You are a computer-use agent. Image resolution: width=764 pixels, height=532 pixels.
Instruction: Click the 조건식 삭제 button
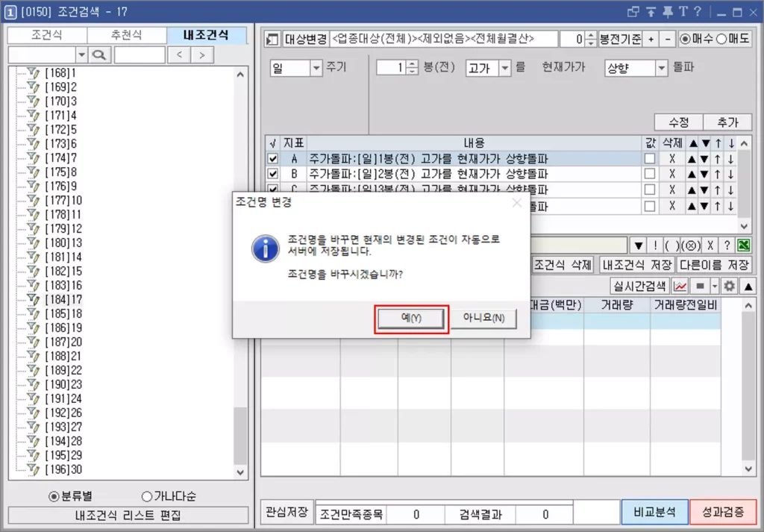[x=563, y=265]
